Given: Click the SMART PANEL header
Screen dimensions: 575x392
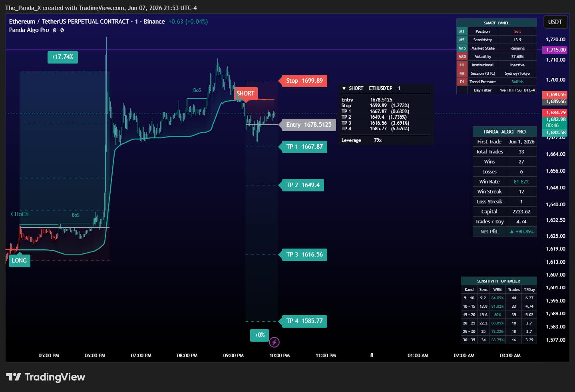Looking at the screenshot, I should coord(497,23).
